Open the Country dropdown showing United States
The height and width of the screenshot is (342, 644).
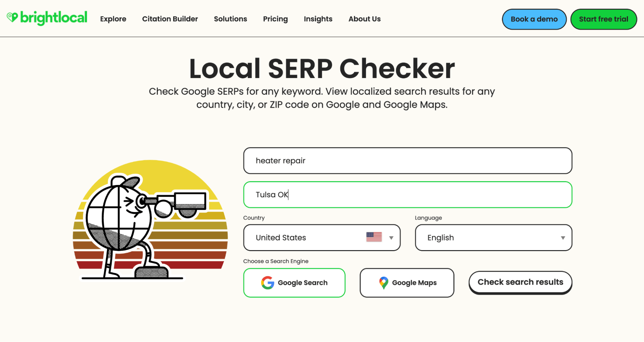click(x=321, y=238)
